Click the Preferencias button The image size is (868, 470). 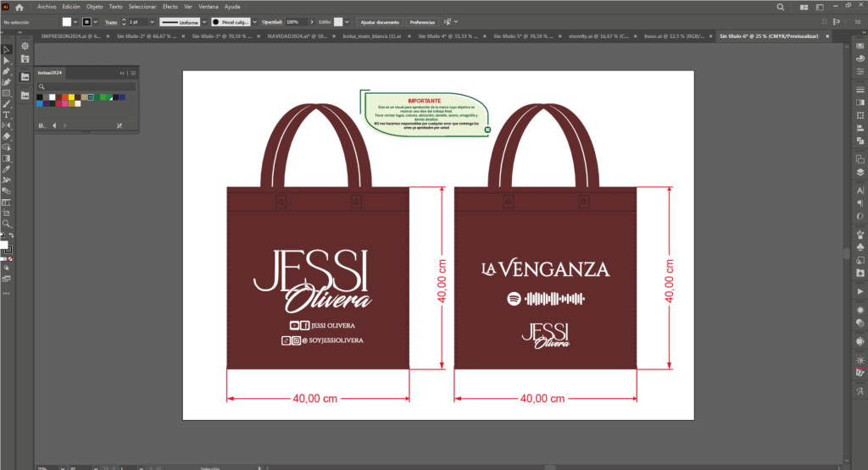[422, 22]
